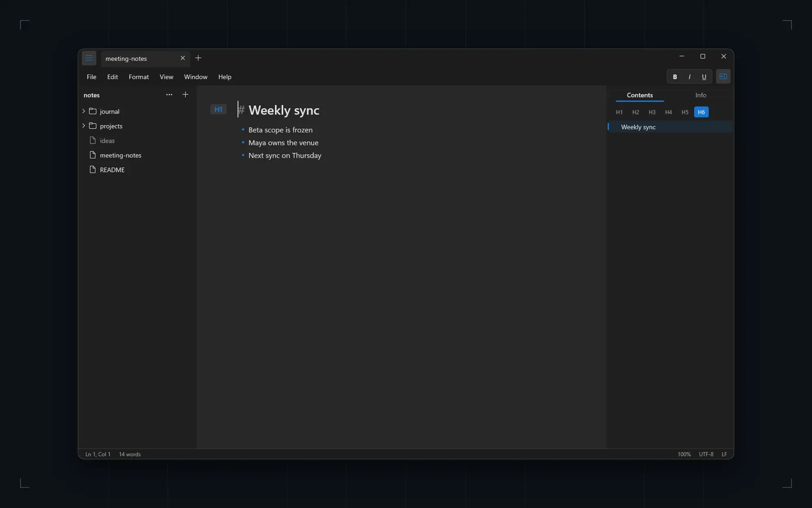Open the notes folder more options menu
812x508 pixels.
tap(169, 95)
